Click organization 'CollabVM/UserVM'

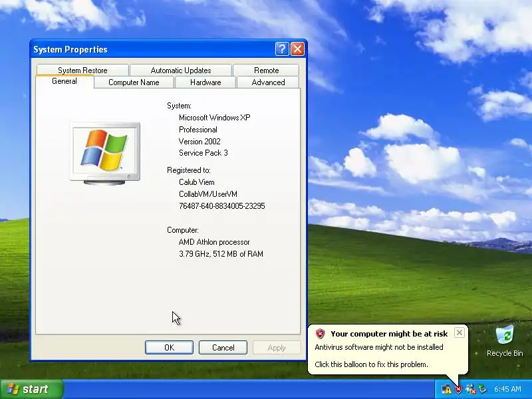(x=208, y=194)
